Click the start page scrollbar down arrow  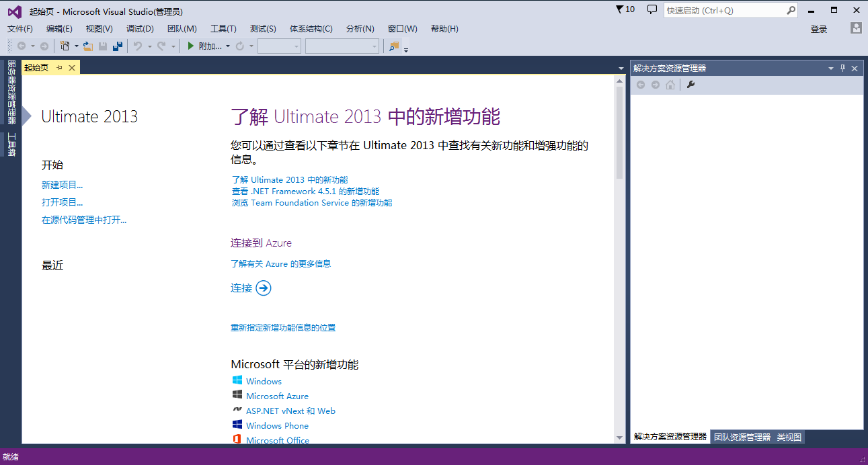(x=620, y=437)
